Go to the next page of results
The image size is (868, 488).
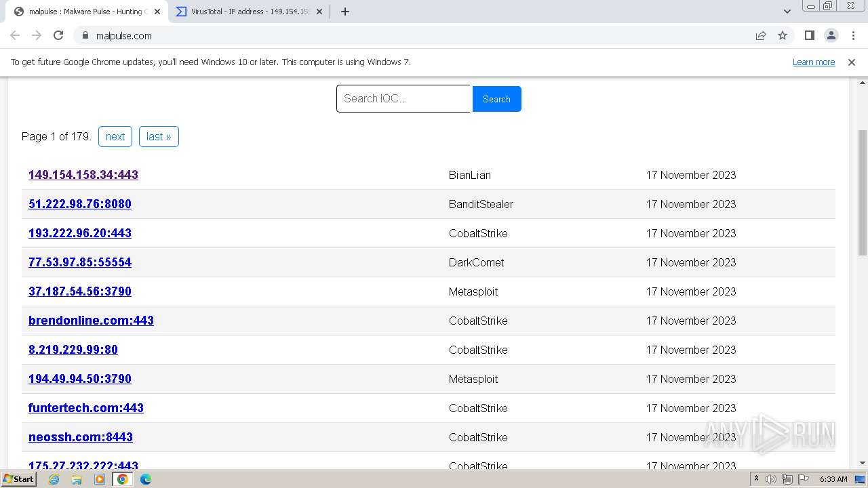coord(115,136)
